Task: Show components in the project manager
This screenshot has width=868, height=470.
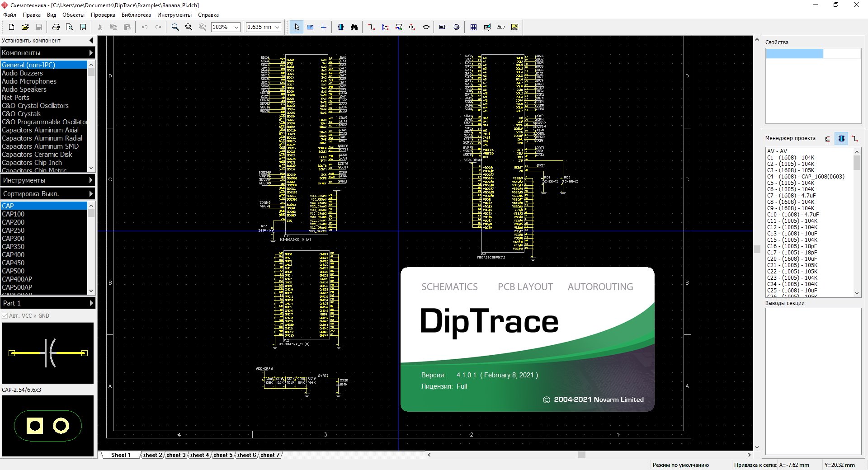Action: click(841, 139)
